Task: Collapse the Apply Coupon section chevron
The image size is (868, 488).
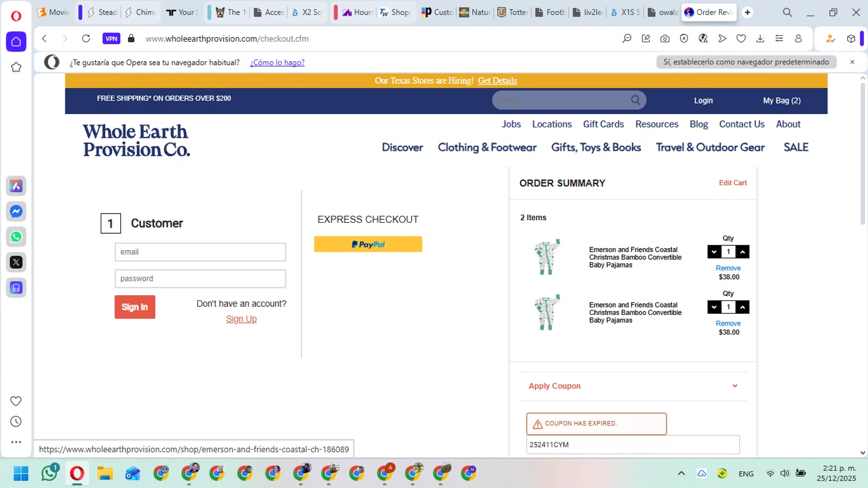Action: point(735,386)
